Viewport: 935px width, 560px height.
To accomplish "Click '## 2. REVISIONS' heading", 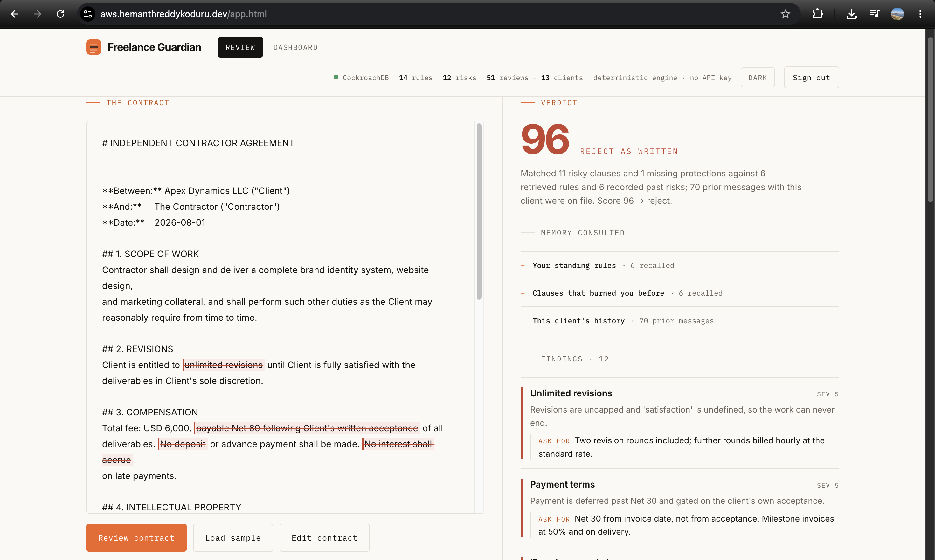I will [x=137, y=349].
